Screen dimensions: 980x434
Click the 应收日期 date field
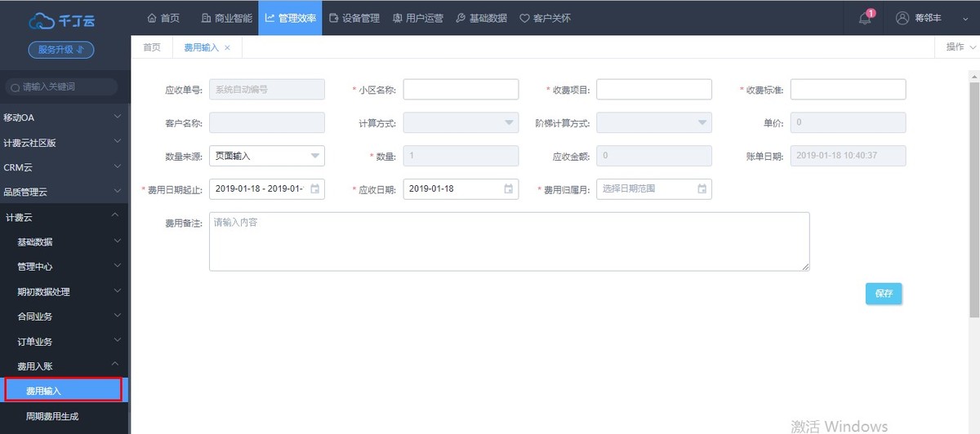coord(461,188)
